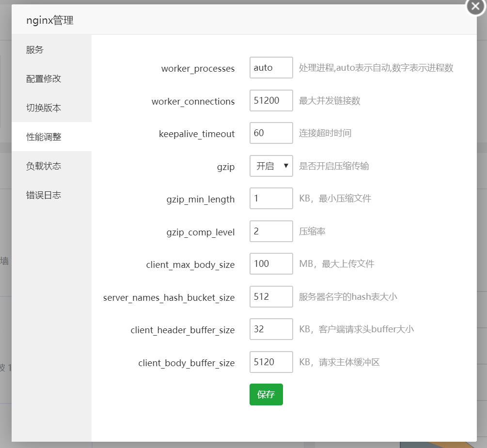Screen dimensions: 487x448
Task: Close the nginx管理 dialog
Action: [475, 6]
